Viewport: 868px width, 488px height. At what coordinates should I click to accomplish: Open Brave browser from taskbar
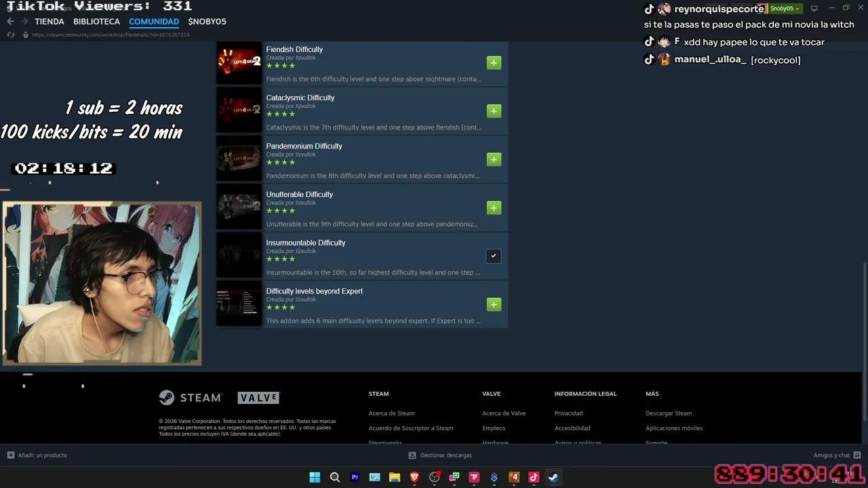[x=414, y=477]
